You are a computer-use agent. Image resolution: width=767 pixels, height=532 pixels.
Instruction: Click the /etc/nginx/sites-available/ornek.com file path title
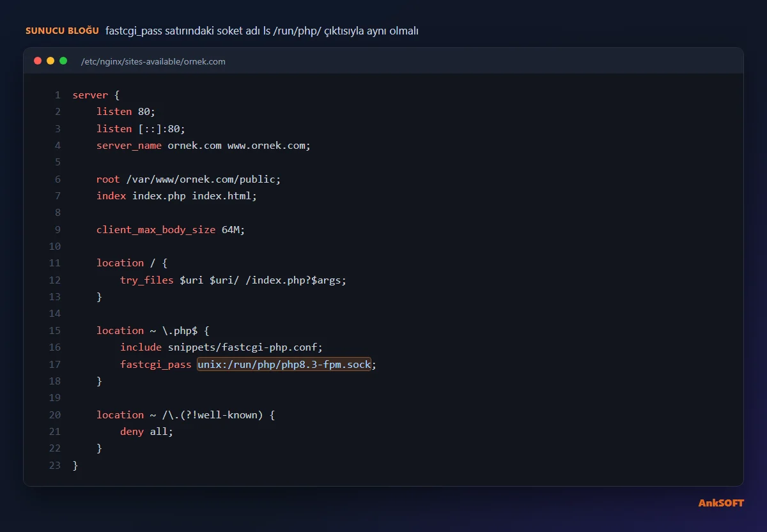[153, 61]
